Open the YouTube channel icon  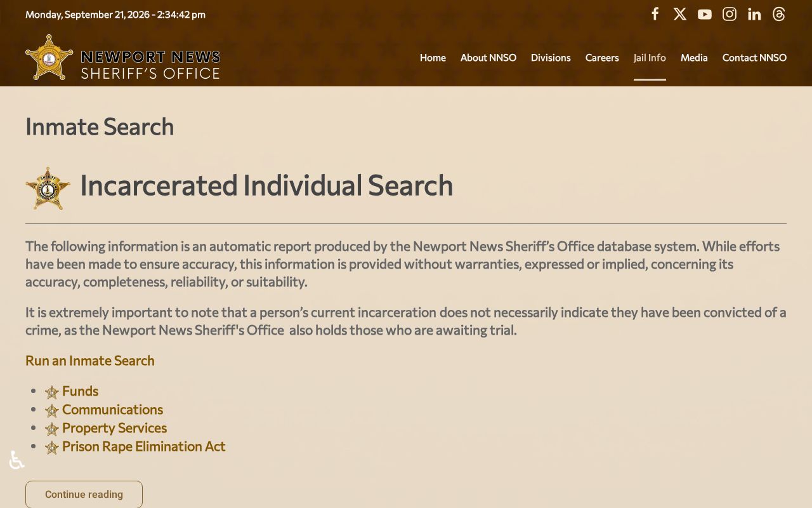[x=705, y=14]
